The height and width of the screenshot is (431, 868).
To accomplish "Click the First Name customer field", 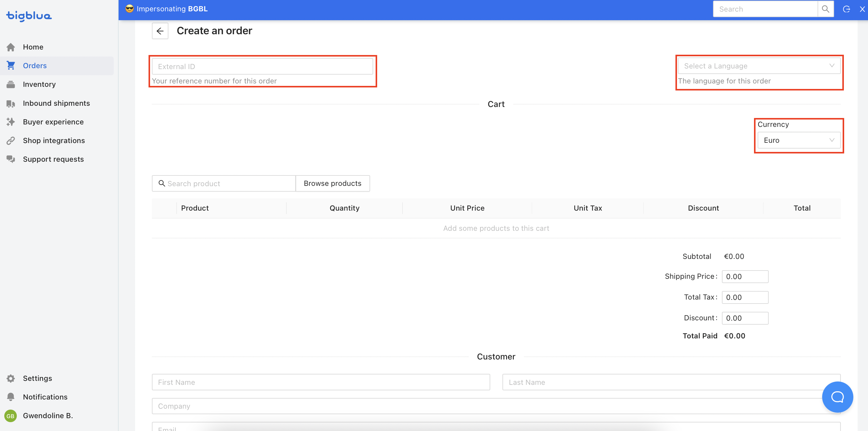I will click(x=320, y=382).
